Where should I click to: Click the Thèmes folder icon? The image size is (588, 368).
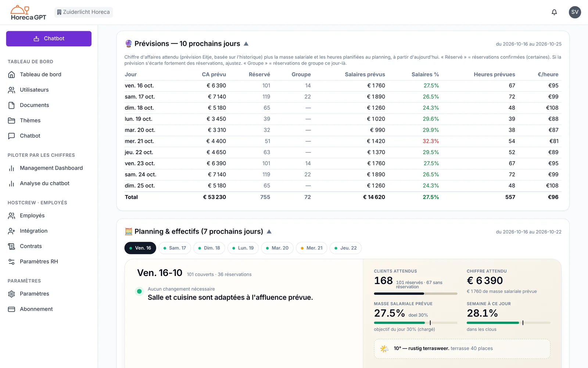tap(11, 120)
